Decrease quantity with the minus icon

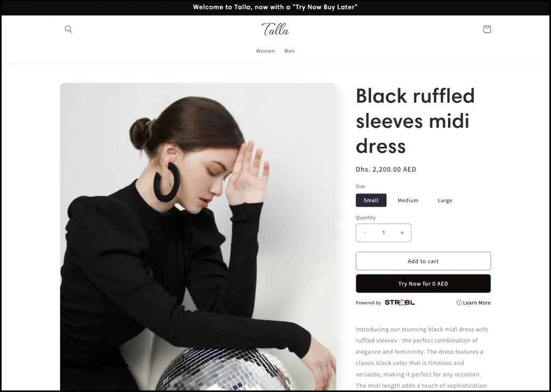[365, 233]
